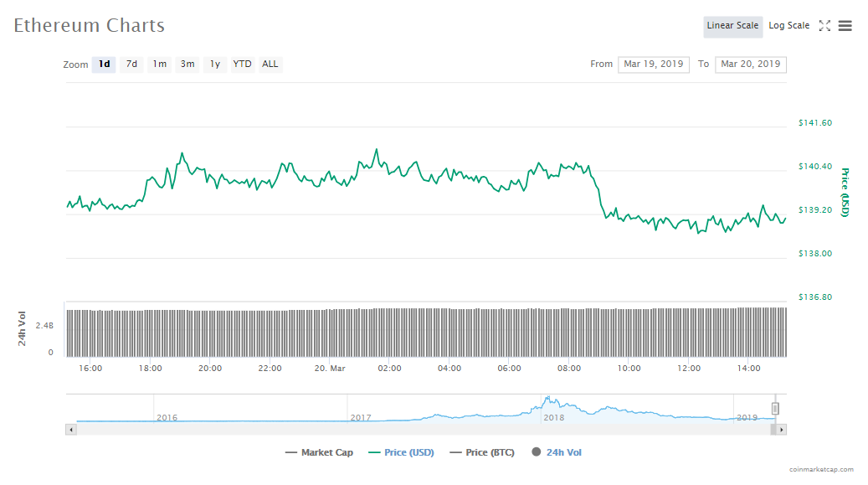Toggle Market Cap series in legend

(319, 452)
